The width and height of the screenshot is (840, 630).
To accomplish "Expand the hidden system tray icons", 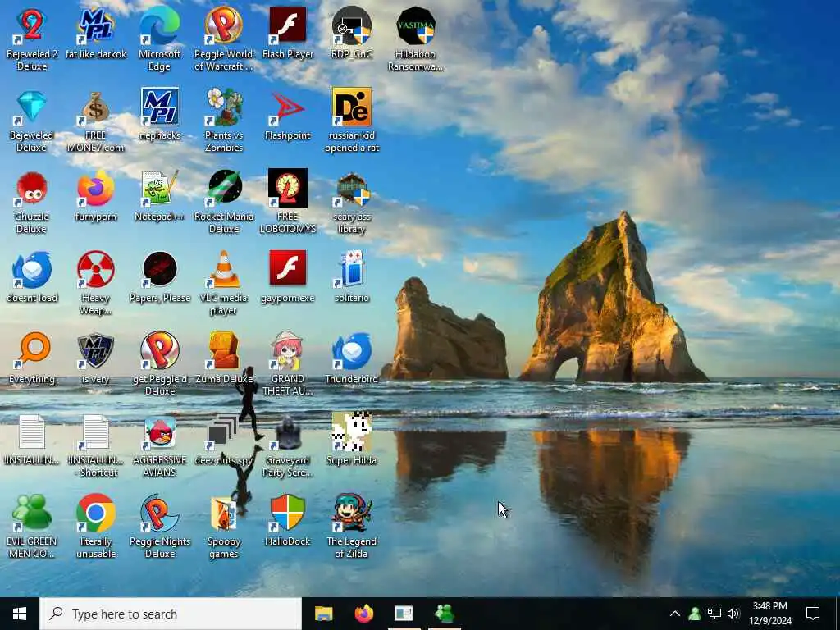I will click(675, 614).
